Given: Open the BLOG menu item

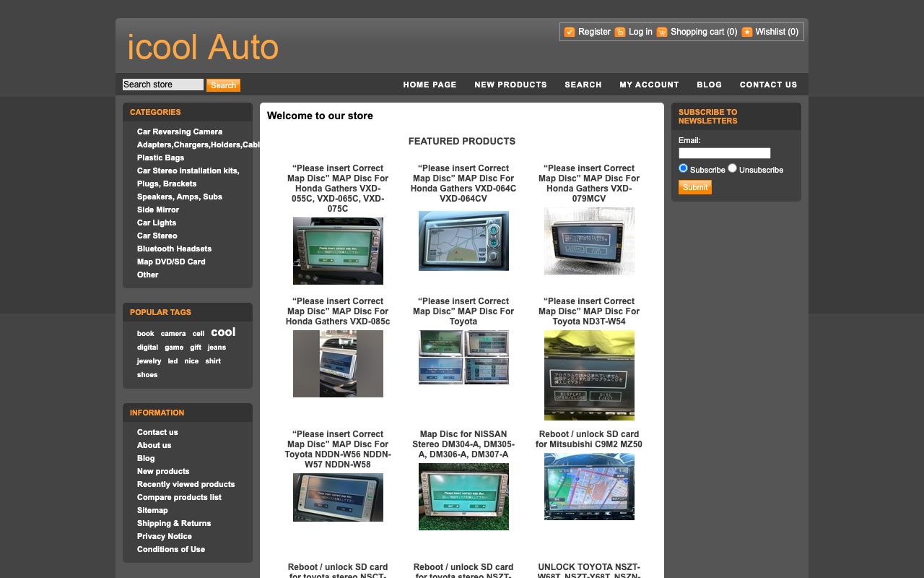Looking at the screenshot, I should 709,85.
